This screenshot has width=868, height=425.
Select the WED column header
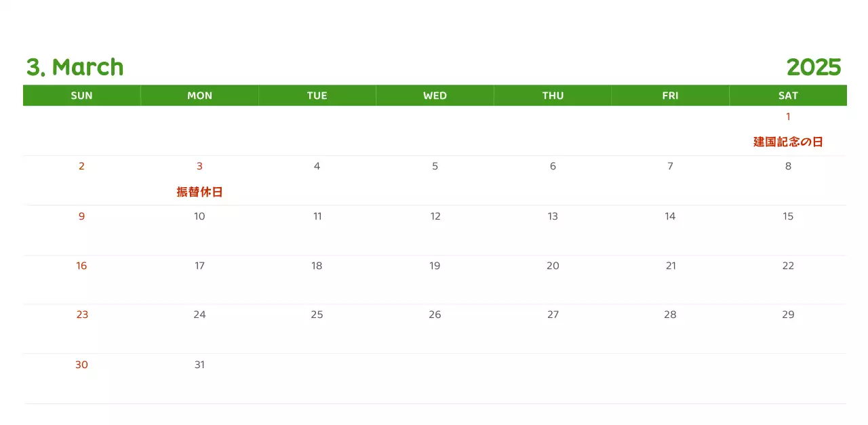435,96
